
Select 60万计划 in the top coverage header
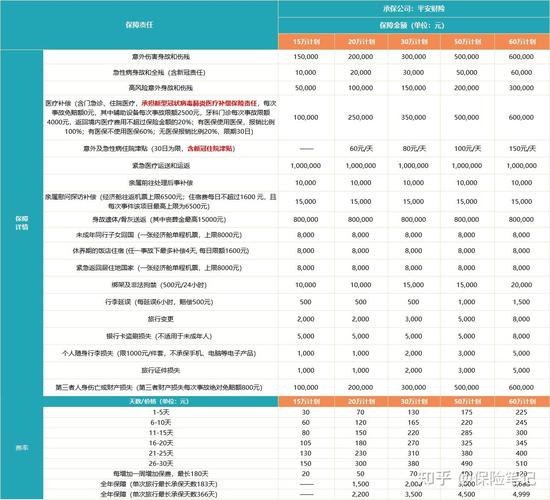(x=522, y=42)
